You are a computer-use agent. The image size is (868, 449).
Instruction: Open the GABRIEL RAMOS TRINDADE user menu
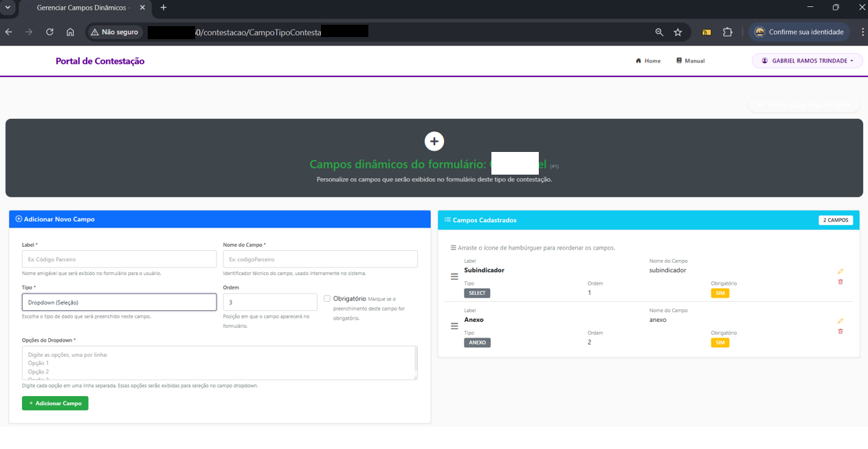(x=807, y=61)
